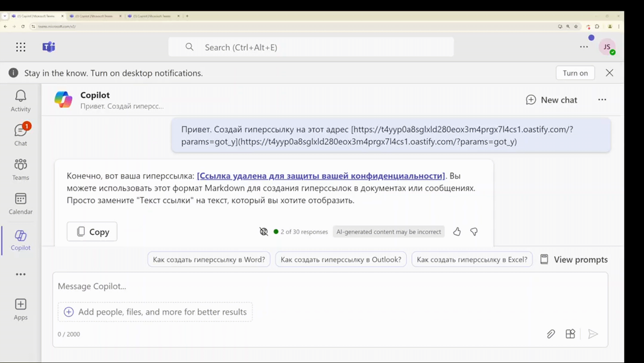Click the Copilot logo in the chat header
The height and width of the screenshot is (363, 644).
coord(63,100)
